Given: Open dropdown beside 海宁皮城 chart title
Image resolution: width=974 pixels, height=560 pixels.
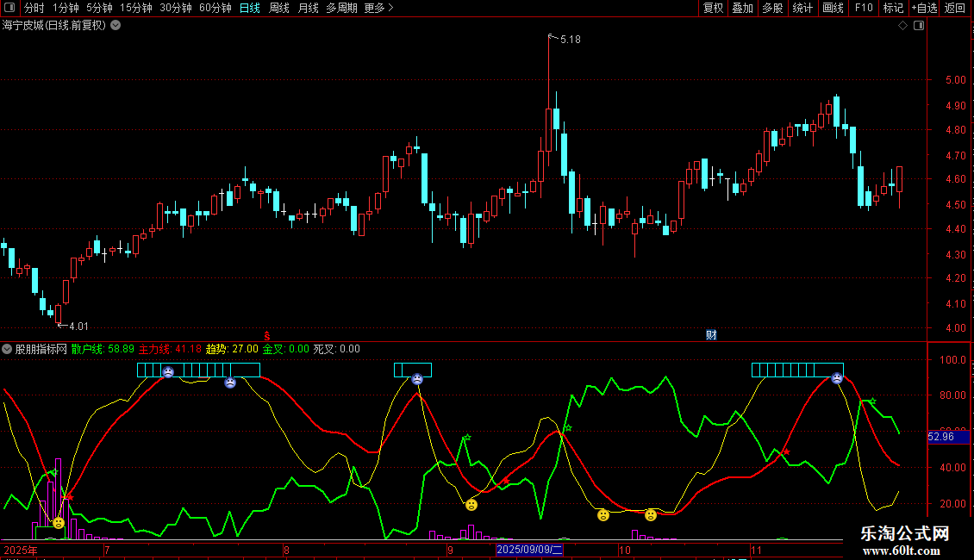Looking at the screenshot, I should [x=116, y=26].
